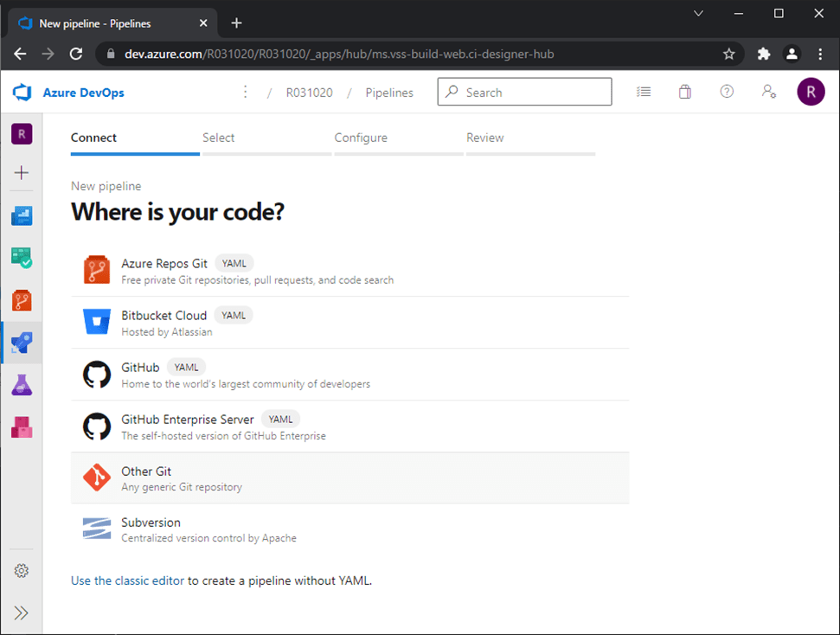840x635 pixels.
Task: Click the YAML badge next to GitHub
Action: pyautogui.click(x=186, y=368)
